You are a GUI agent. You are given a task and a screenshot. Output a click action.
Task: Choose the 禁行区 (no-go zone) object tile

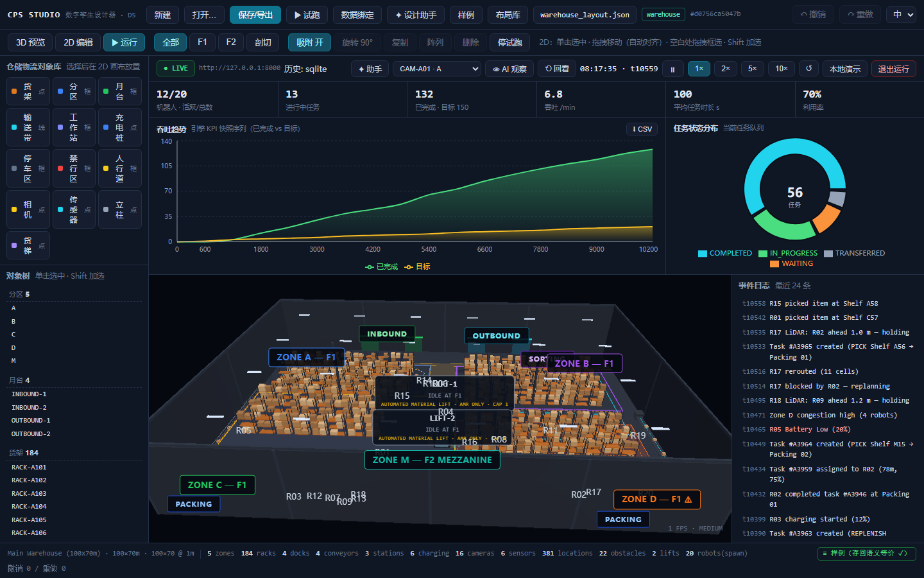click(x=74, y=168)
